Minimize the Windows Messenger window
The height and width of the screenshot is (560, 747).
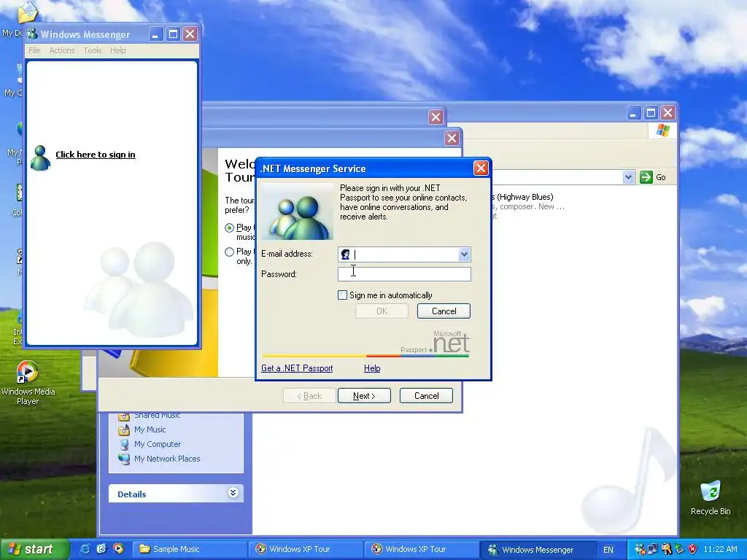(x=156, y=34)
